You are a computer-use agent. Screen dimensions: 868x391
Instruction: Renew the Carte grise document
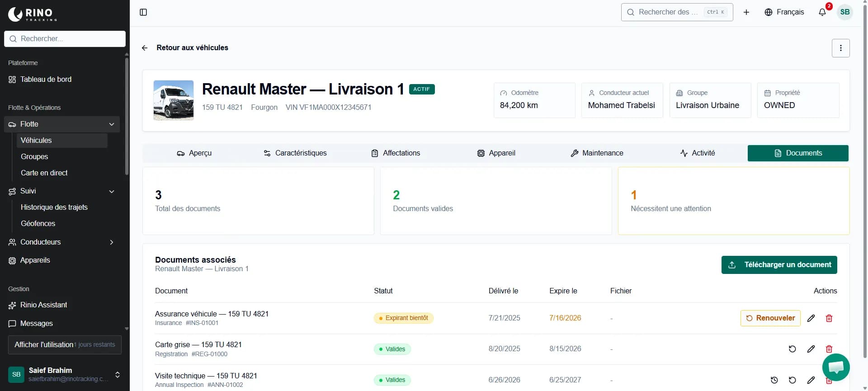(x=792, y=349)
